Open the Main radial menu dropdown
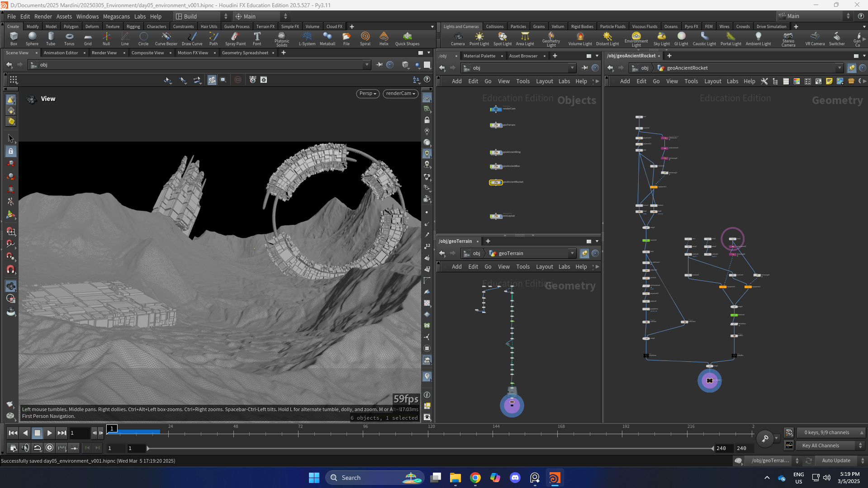868x488 pixels. (x=261, y=16)
